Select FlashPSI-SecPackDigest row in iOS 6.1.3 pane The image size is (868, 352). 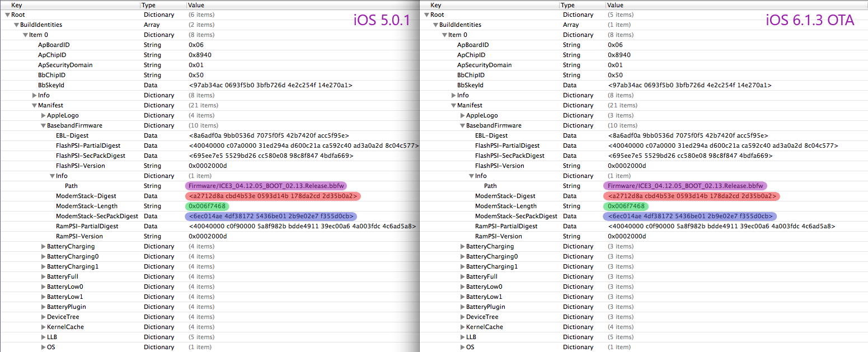point(644,156)
